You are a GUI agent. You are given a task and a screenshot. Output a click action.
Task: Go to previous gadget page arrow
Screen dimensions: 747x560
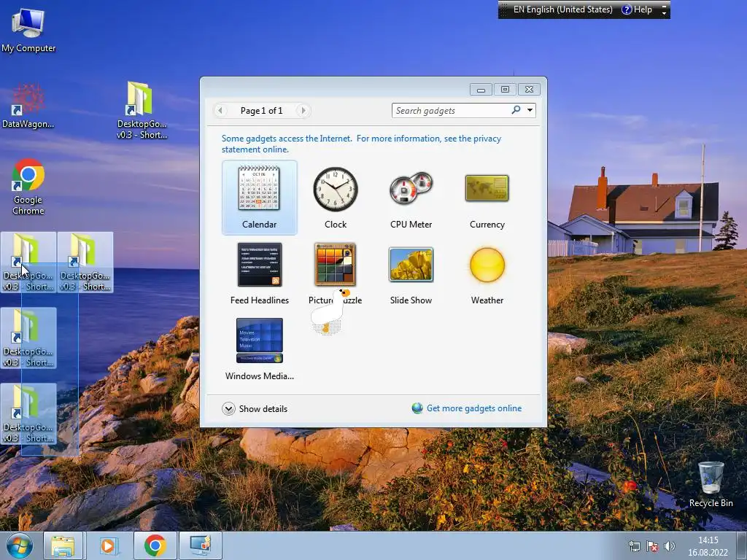220,111
